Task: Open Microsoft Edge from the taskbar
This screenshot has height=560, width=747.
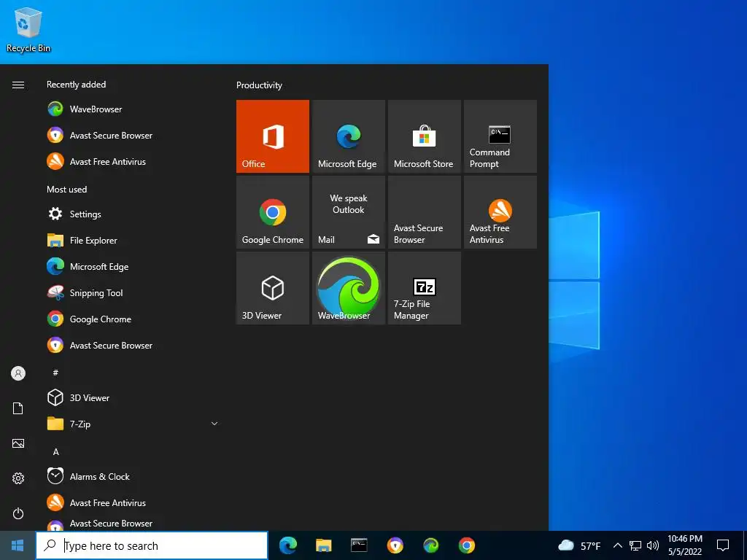Action: (x=288, y=545)
